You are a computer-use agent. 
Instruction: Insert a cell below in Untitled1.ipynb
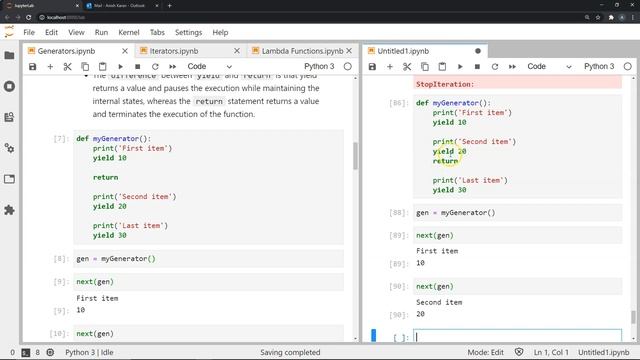[x=390, y=67]
